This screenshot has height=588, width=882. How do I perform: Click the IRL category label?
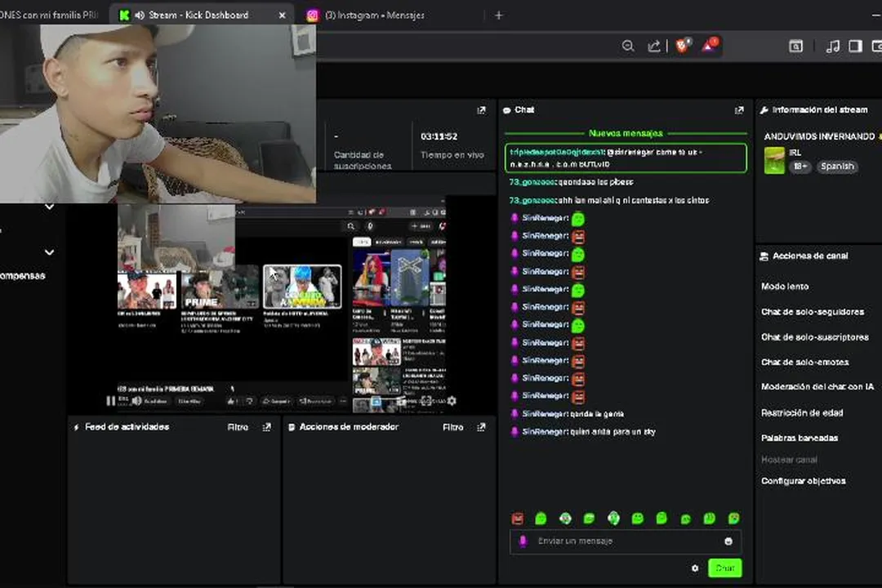point(795,153)
